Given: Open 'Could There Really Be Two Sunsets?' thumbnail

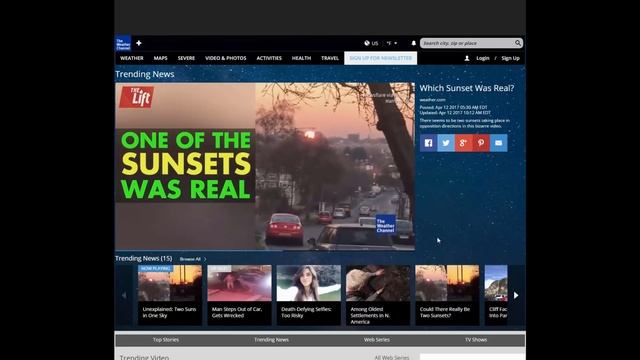Looking at the screenshot, I should point(447,295).
